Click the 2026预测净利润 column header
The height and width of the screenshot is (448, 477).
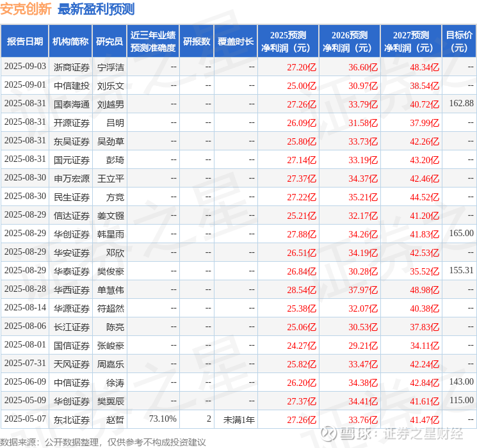click(x=350, y=42)
